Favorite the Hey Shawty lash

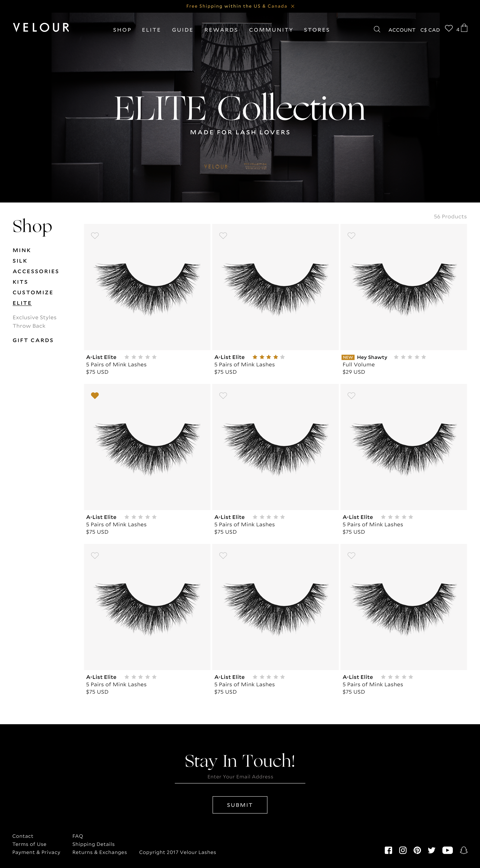tap(351, 235)
